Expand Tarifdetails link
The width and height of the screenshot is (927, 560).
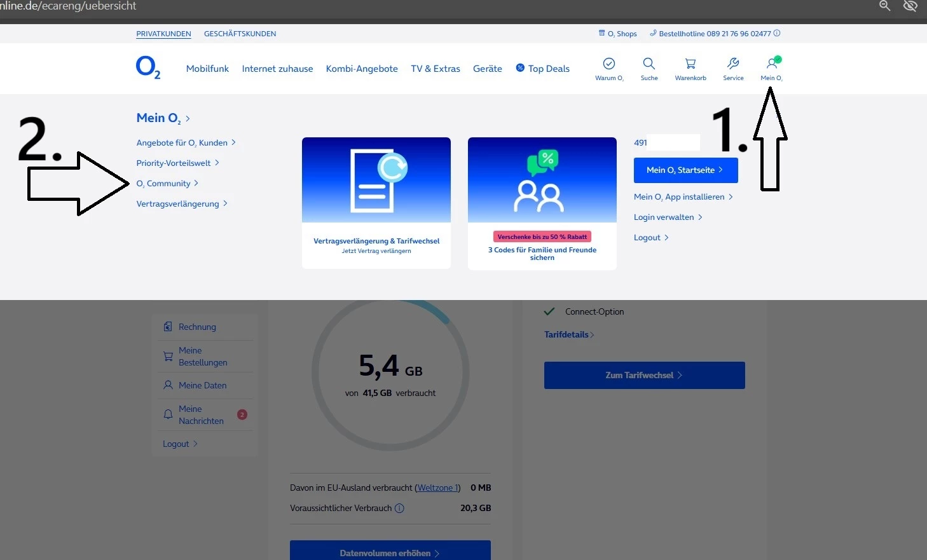[568, 335]
